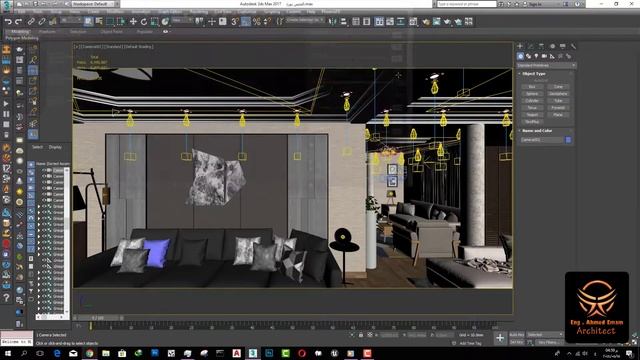Click the time slider handle

(98, 318)
